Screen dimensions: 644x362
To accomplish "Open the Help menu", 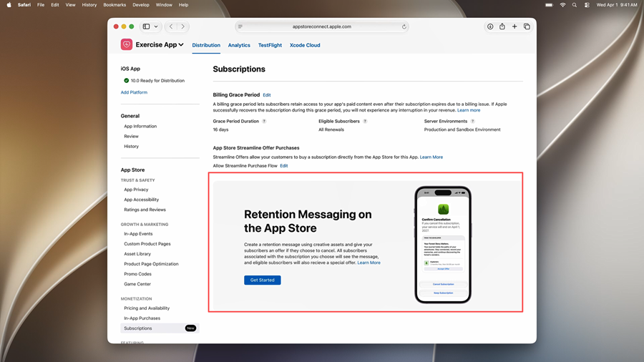I will (x=184, y=5).
